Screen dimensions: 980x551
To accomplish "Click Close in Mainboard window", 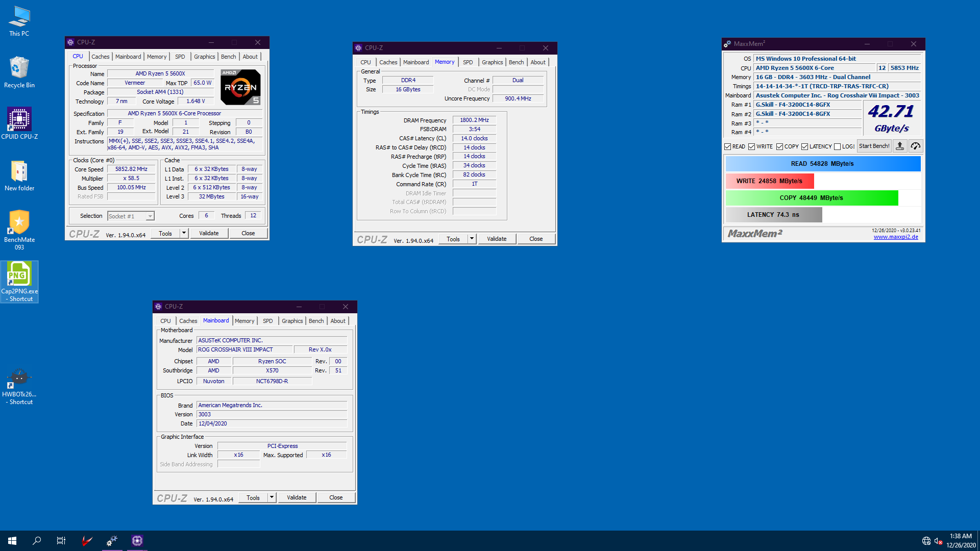I will point(336,497).
